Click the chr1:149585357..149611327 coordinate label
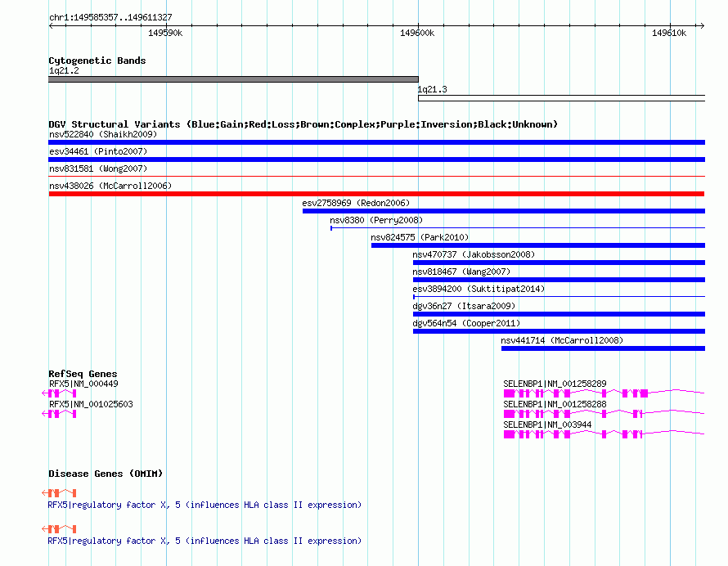 [110, 18]
